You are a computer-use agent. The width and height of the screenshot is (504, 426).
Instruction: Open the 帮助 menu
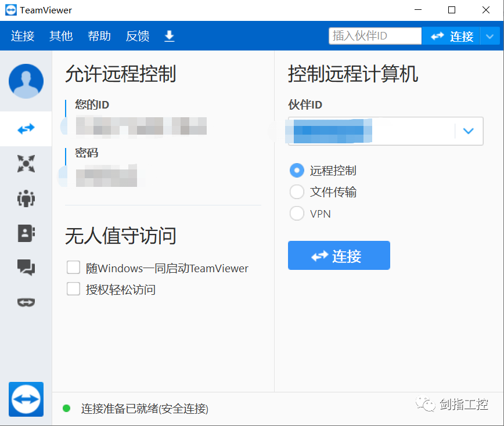pos(99,36)
